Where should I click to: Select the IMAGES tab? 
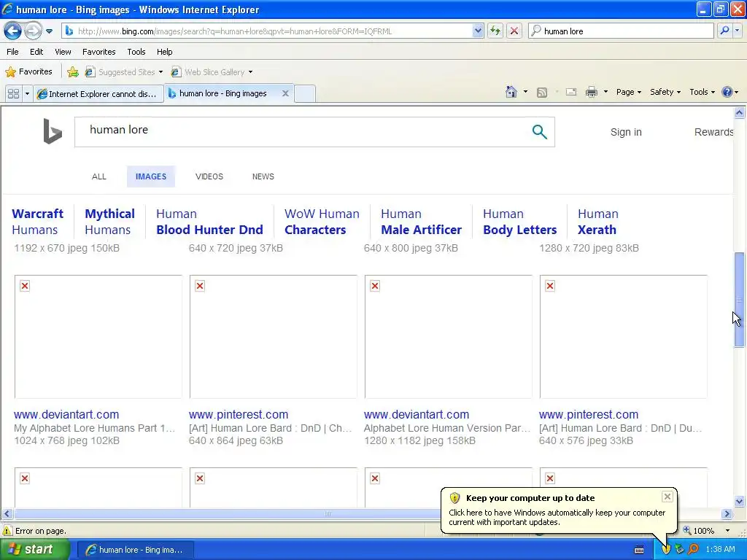pyautogui.click(x=151, y=176)
